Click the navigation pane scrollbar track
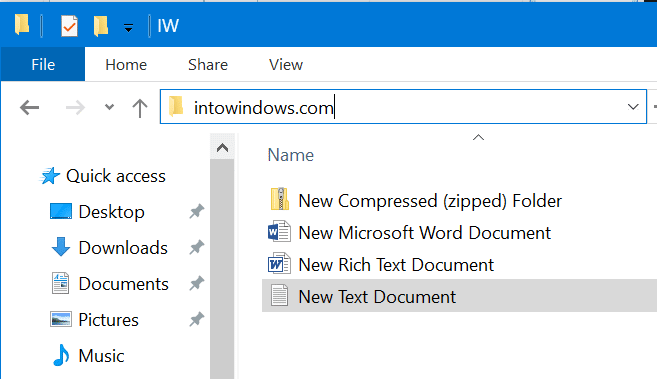This screenshot has height=379, width=657. (x=222, y=269)
